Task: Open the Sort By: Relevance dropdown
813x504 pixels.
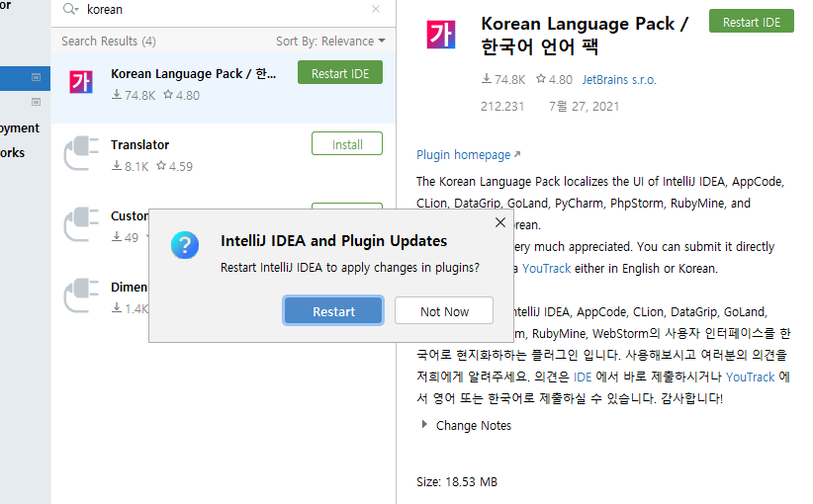Action: [x=330, y=41]
